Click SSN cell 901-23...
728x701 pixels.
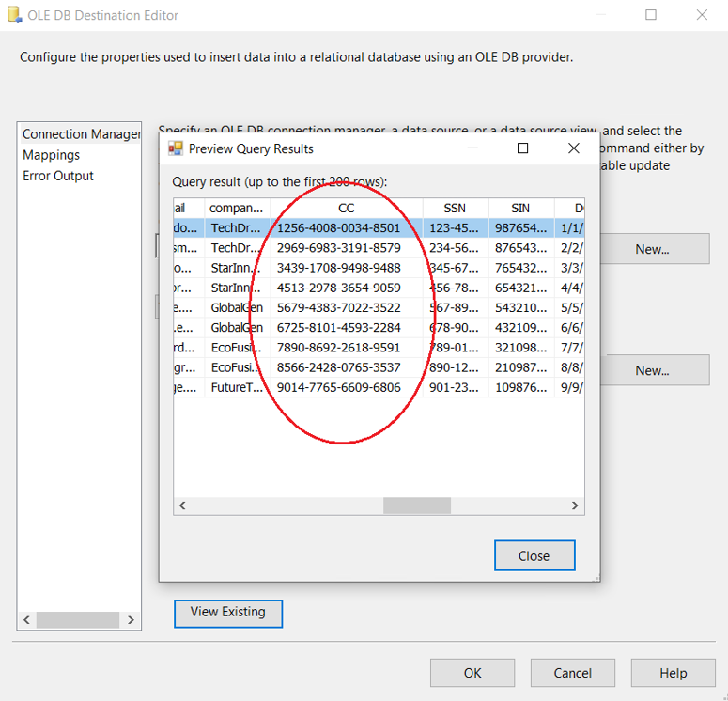click(x=455, y=387)
